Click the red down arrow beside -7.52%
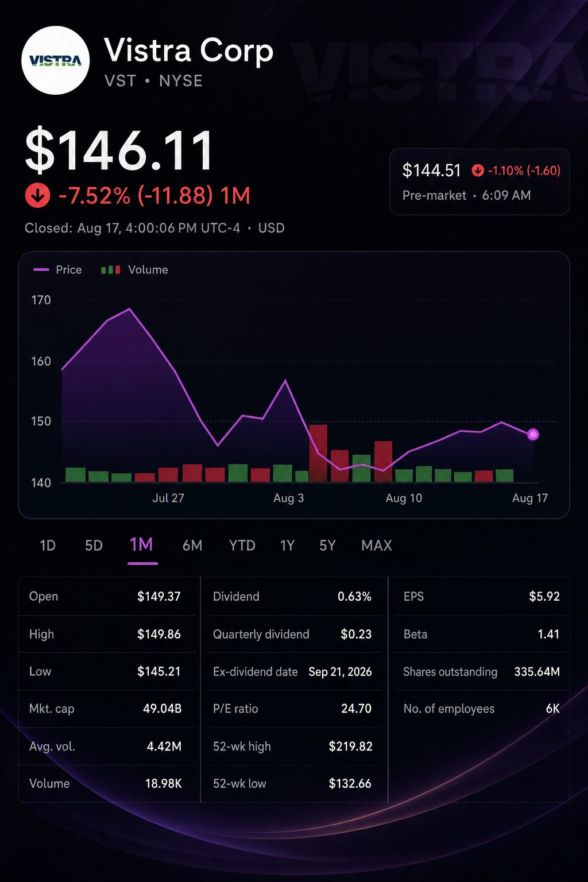 click(x=38, y=196)
